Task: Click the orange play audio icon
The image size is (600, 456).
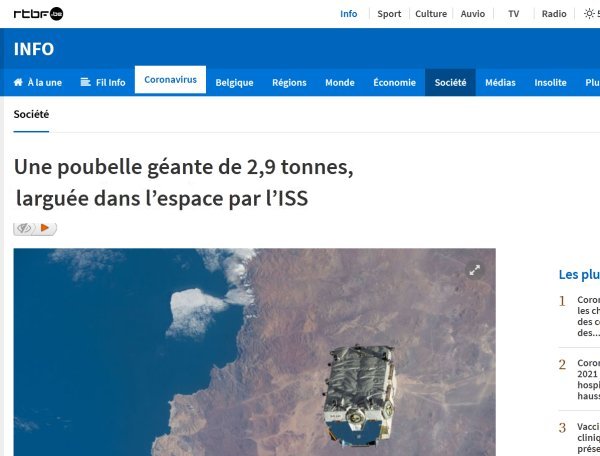Action: (45, 228)
